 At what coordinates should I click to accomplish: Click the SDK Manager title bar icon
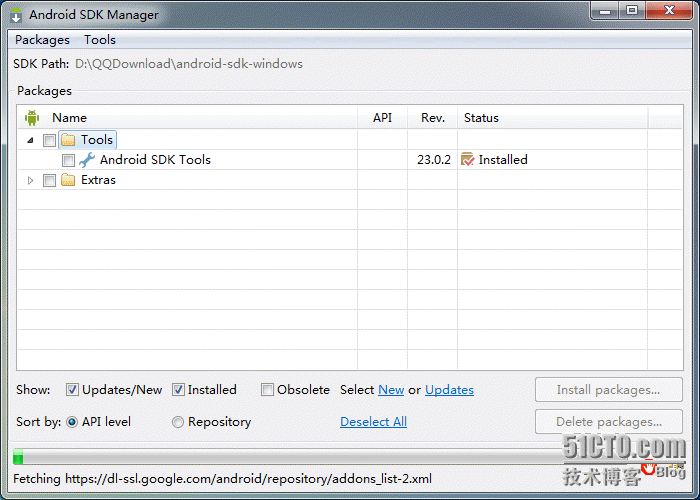16,15
